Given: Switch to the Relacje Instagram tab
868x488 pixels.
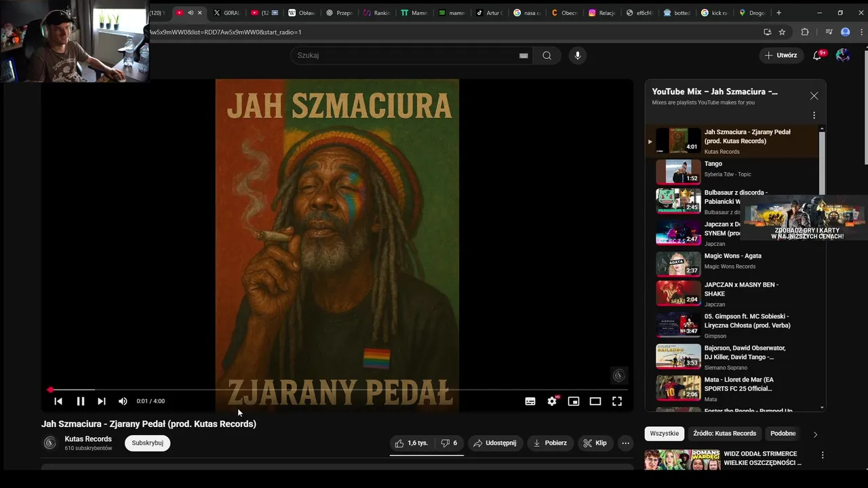Looking at the screenshot, I should tap(601, 12).
